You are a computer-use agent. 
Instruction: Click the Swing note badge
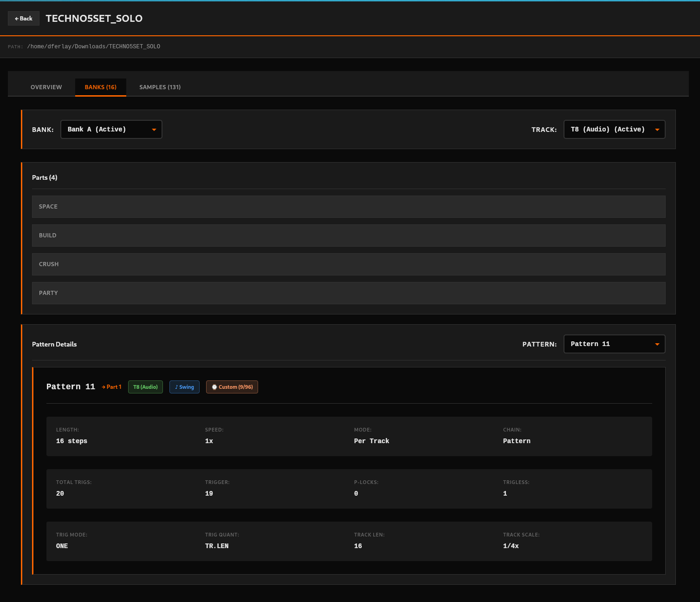184,387
